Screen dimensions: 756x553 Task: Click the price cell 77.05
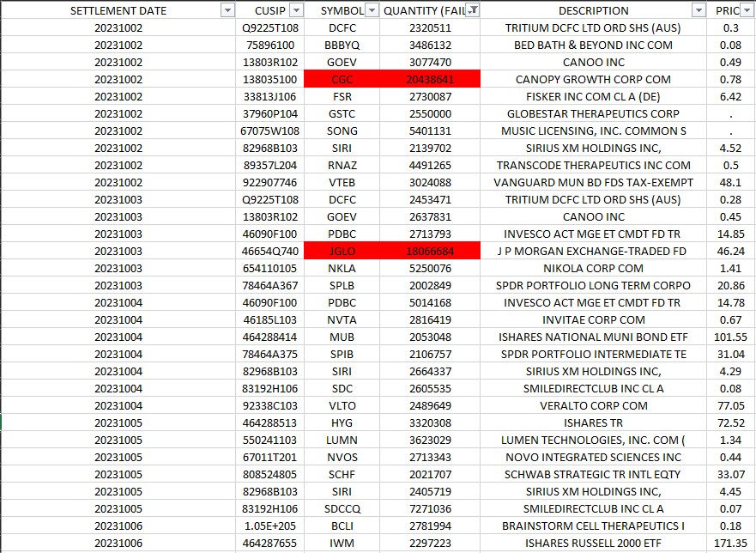coord(731,406)
